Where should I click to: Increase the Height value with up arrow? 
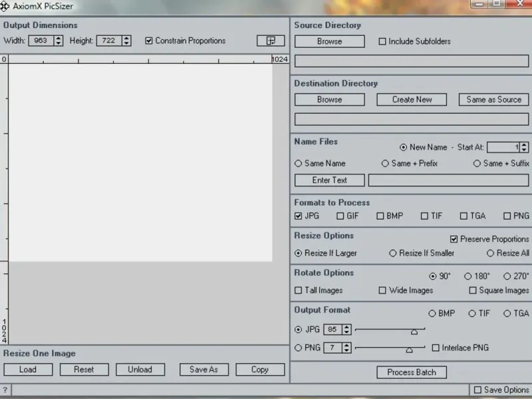coord(126,38)
